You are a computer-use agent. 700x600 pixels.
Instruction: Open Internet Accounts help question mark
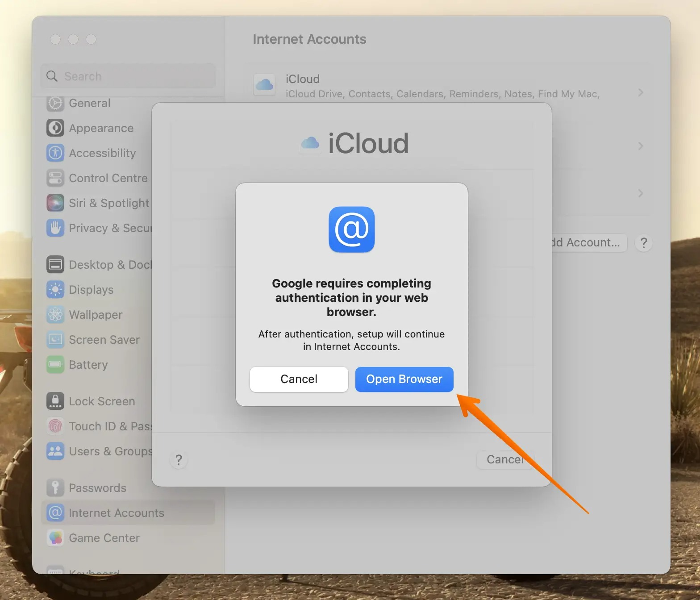click(644, 243)
